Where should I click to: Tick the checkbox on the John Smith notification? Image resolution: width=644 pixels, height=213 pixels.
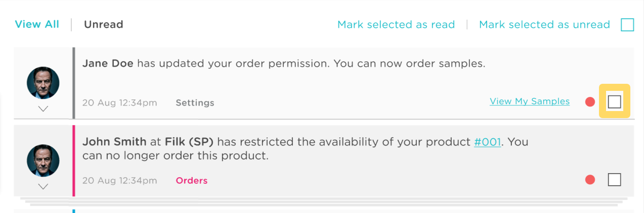(614, 180)
